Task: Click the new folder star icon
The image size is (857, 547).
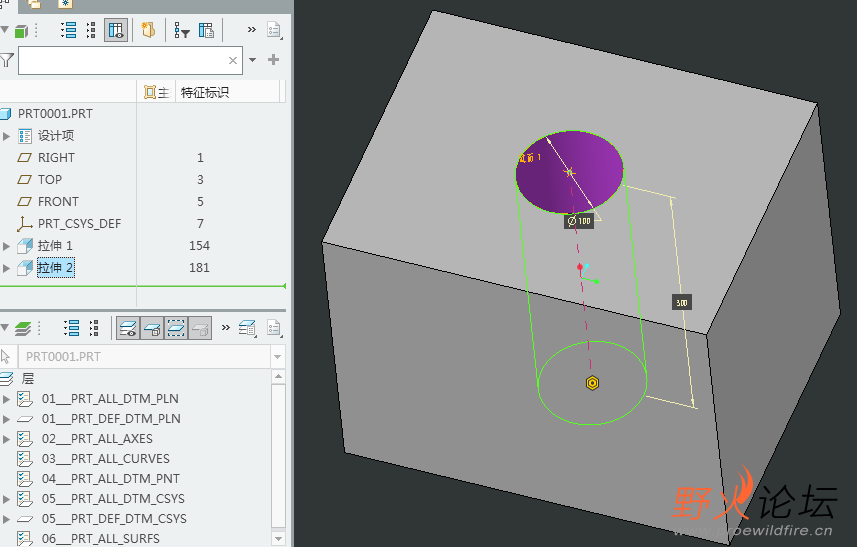Action: coord(148,30)
